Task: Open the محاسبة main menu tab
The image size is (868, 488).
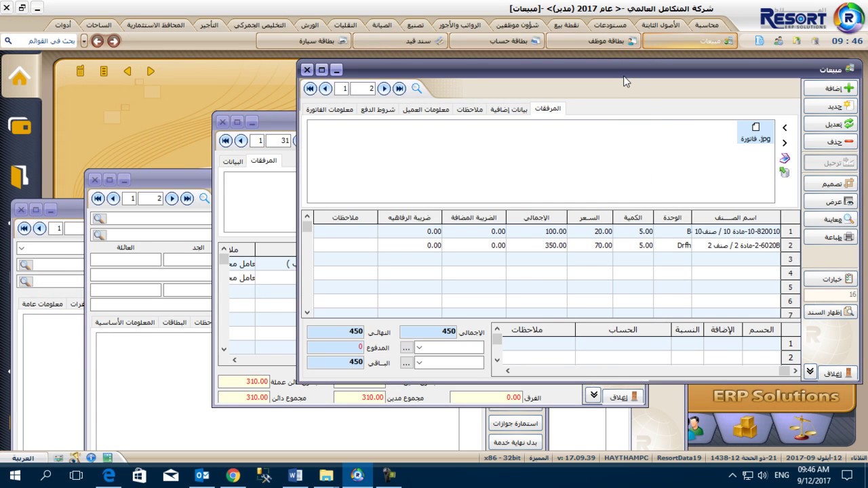Action: 707,25
